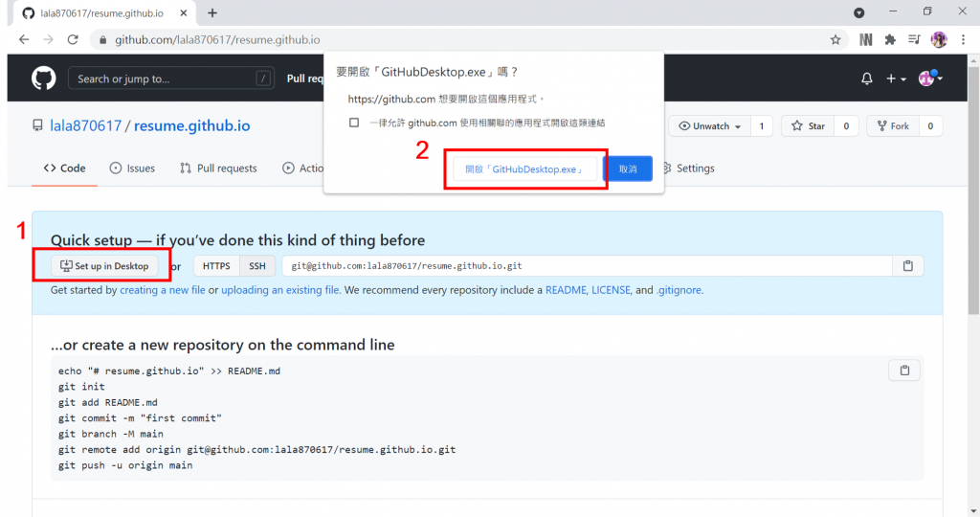
Task: Select HTTPS clone protocol
Action: [216, 266]
